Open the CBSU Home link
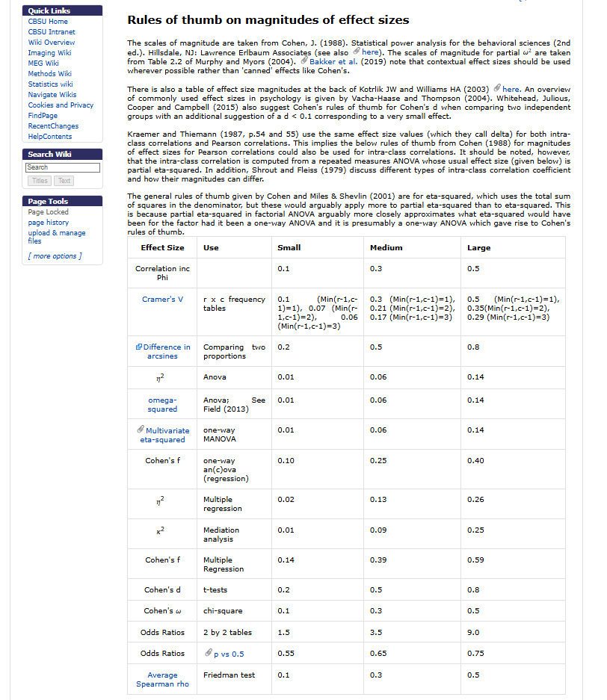The height and width of the screenshot is (700, 607). click(48, 22)
